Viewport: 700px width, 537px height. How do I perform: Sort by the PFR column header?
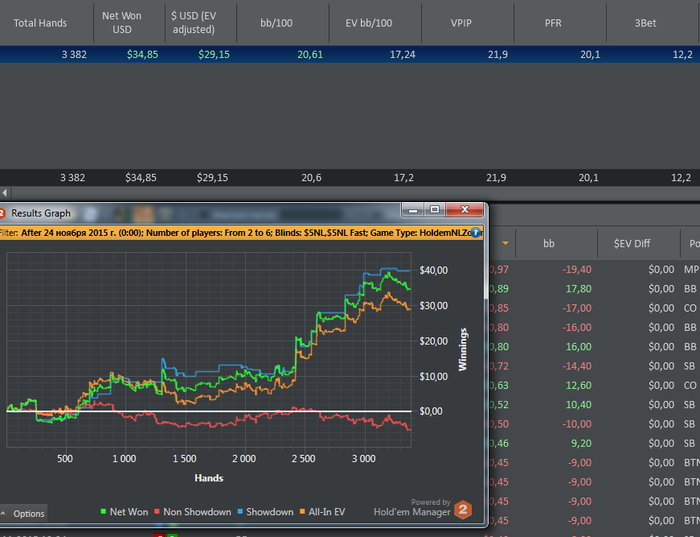[x=560, y=23]
